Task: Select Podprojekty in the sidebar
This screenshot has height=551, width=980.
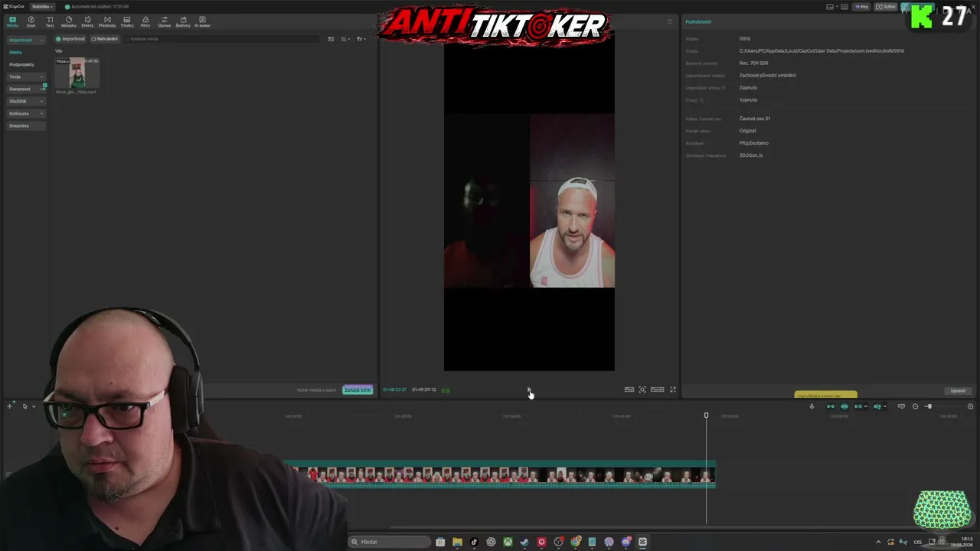Action: [21, 64]
